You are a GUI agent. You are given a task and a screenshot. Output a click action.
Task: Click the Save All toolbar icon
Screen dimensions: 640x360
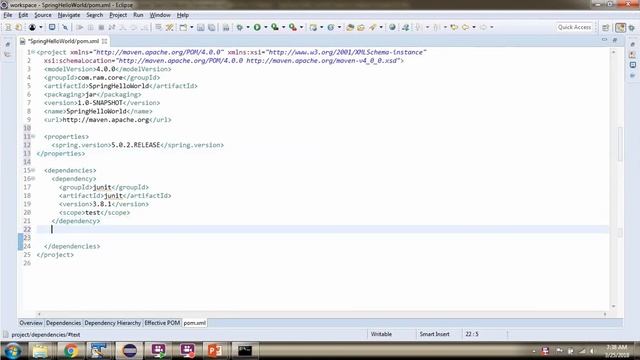211,27
